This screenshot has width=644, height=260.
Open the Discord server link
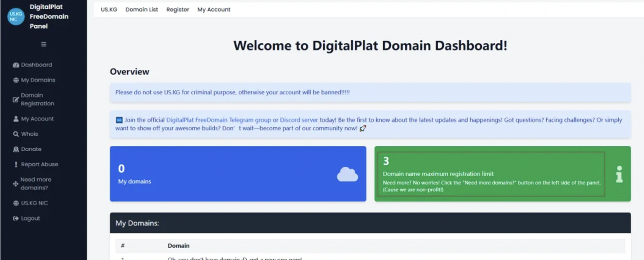(299, 120)
